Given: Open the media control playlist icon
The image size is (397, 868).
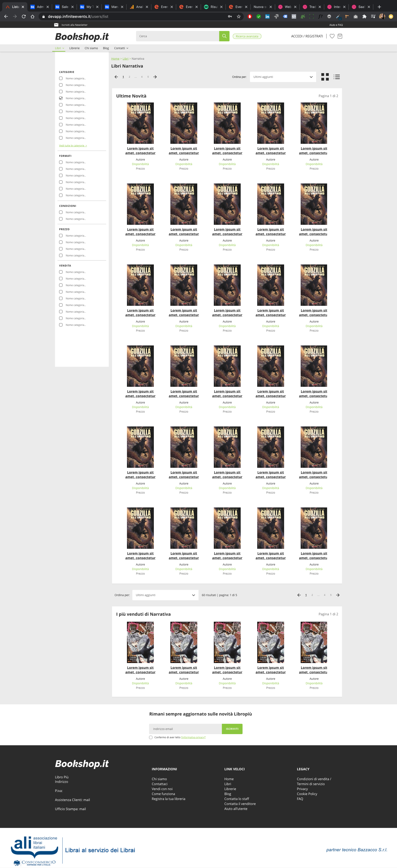Looking at the screenshot, I should [373, 17].
